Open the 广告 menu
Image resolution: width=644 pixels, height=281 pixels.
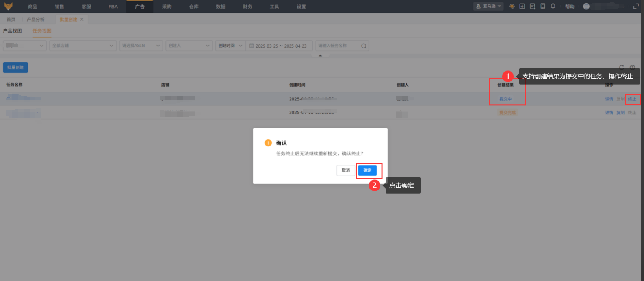140,7
